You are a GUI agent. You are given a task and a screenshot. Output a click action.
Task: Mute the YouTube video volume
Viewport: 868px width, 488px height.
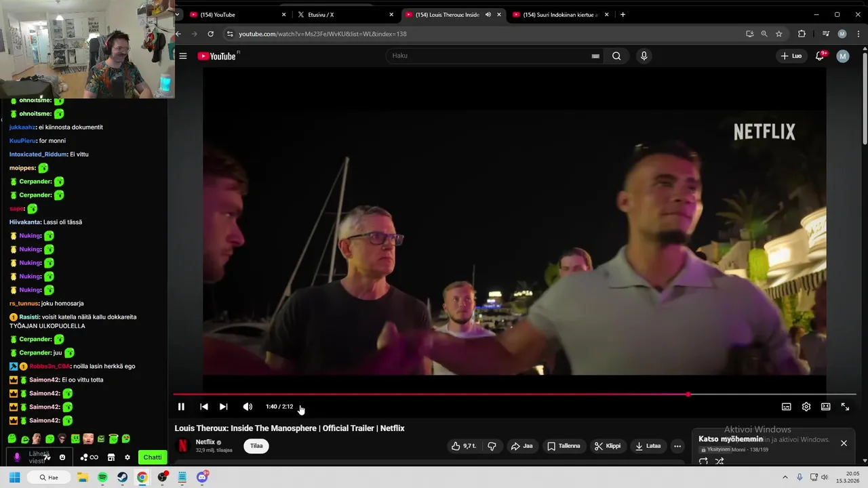248,407
